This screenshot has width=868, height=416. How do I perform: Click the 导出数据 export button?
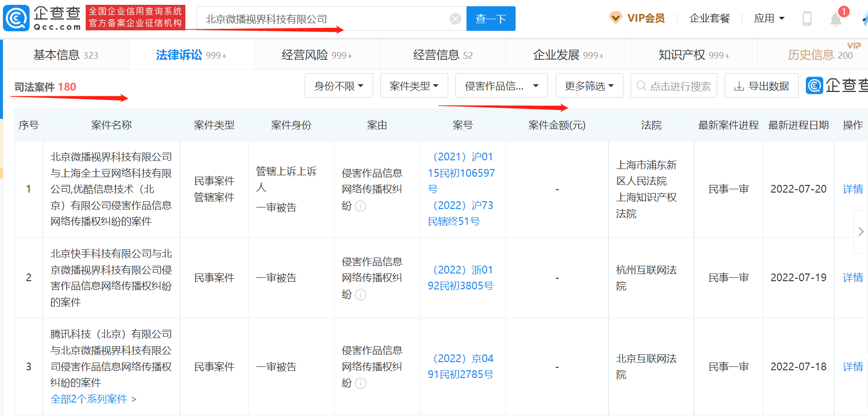tap(762, 86)
